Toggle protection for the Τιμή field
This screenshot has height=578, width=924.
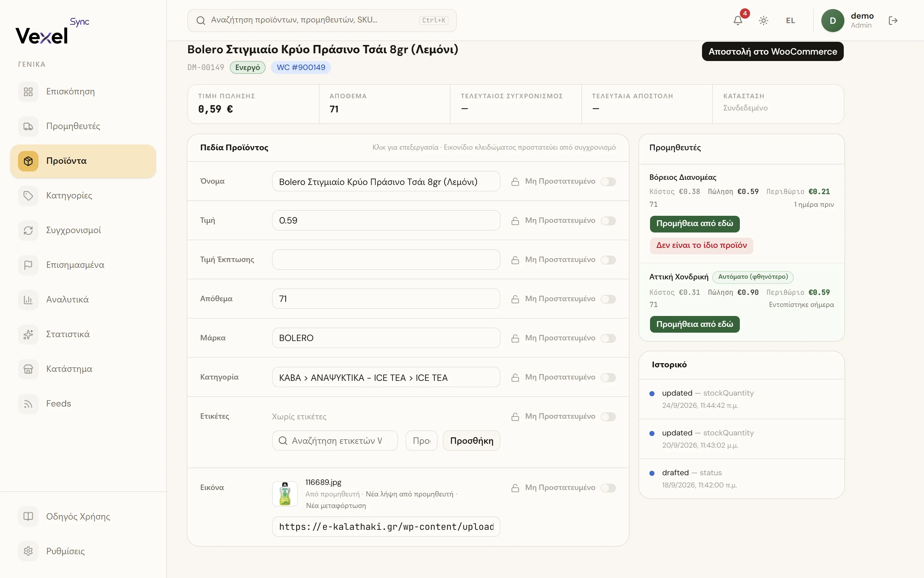pyautogui.click(x=608, y=221)
